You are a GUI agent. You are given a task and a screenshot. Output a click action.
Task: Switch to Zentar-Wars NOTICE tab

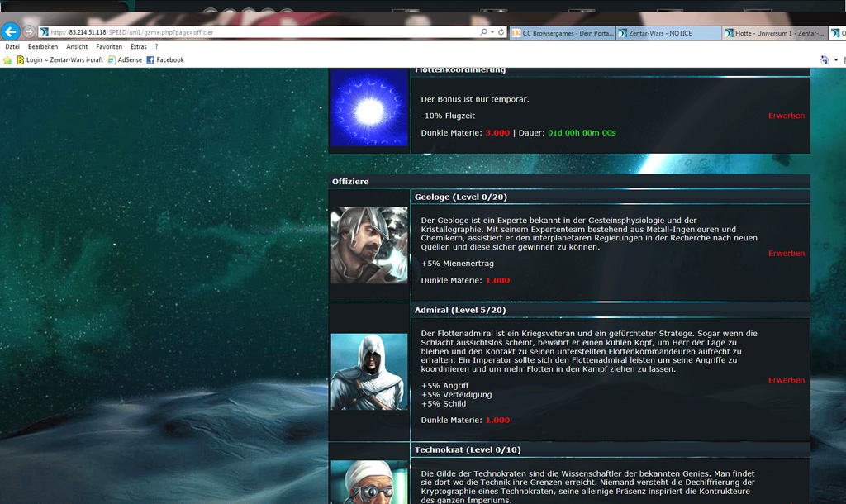click(x=668, y=33)
